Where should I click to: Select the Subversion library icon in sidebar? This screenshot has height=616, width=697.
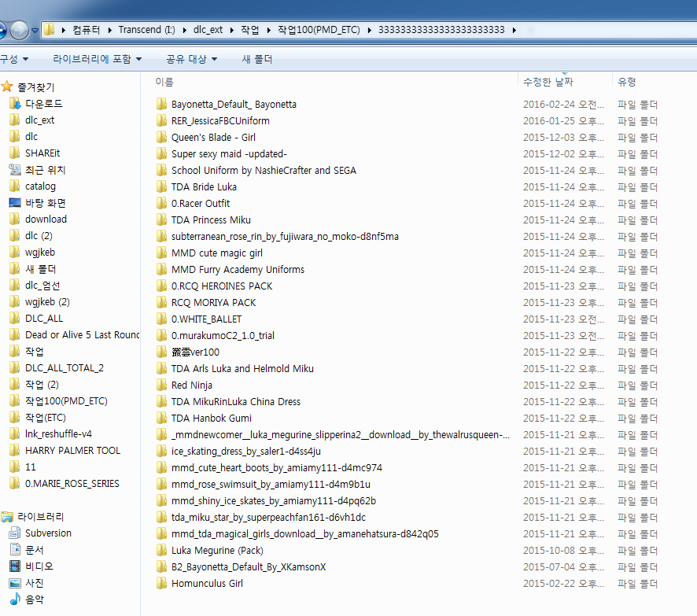(15, 533)
